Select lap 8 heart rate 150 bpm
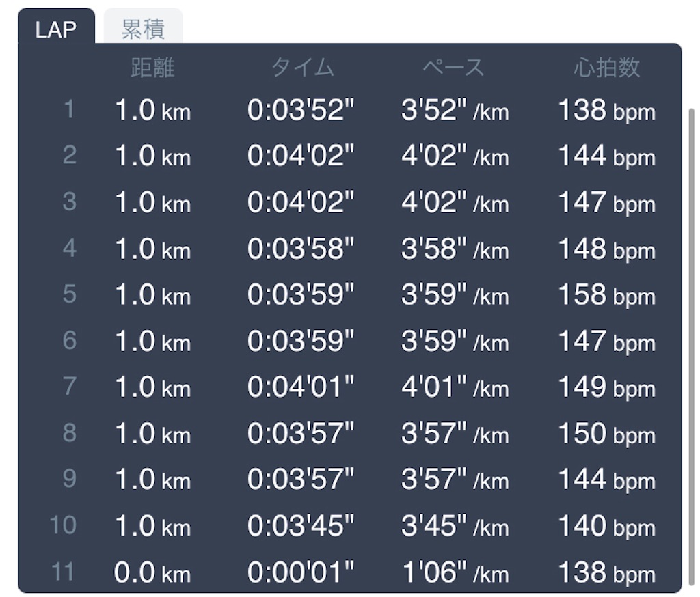700x597 pixels. [607, 434]
